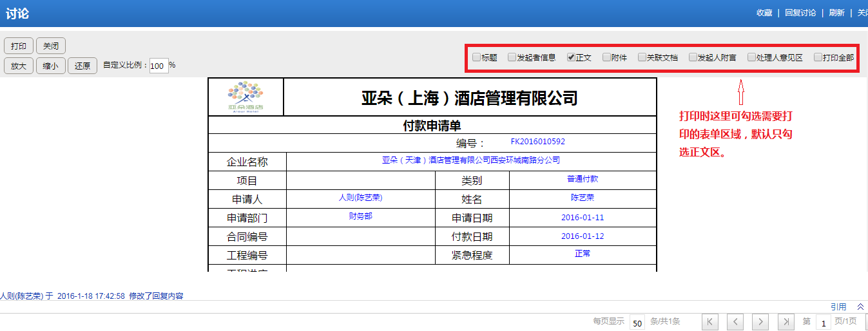This screenshot has height=331, width=868.
Task: Click the 付款申请单 form title
Action: click(x=432, y=126)
